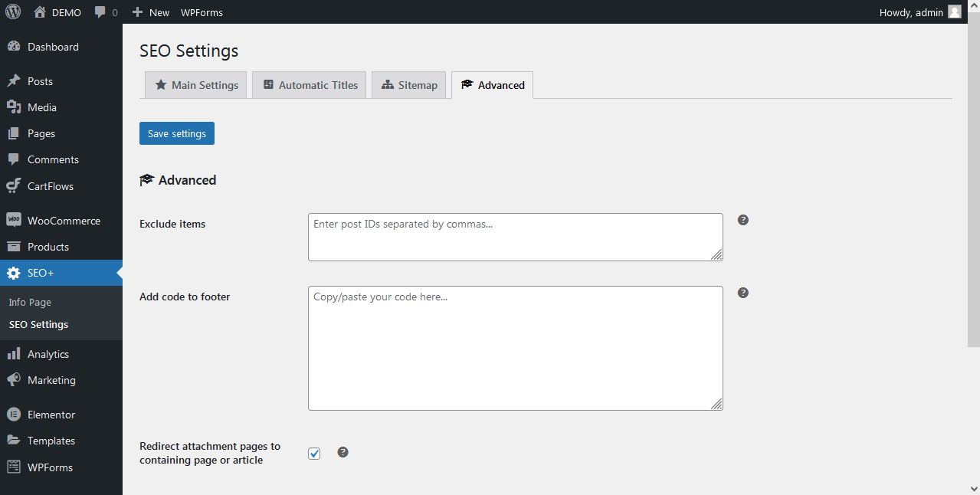
Task: Open the New menu in admin bar
Action: pos(151,12)
